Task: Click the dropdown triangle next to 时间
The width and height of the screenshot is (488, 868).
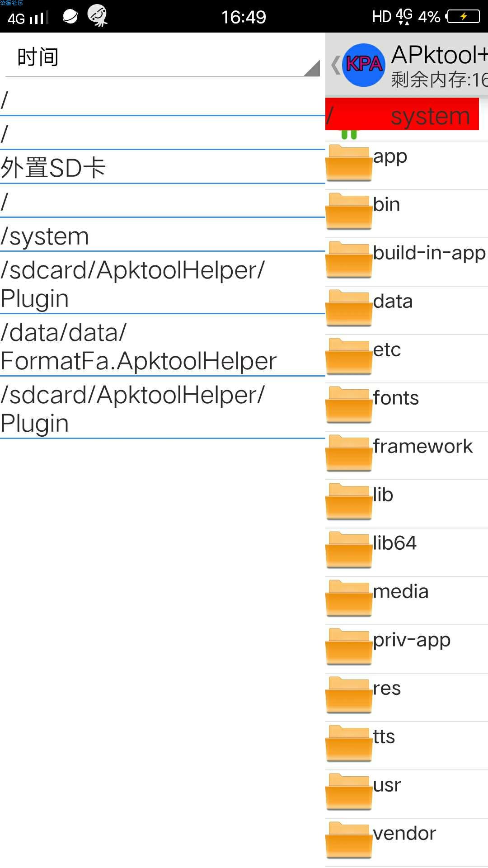Action: tap(312, 68)
